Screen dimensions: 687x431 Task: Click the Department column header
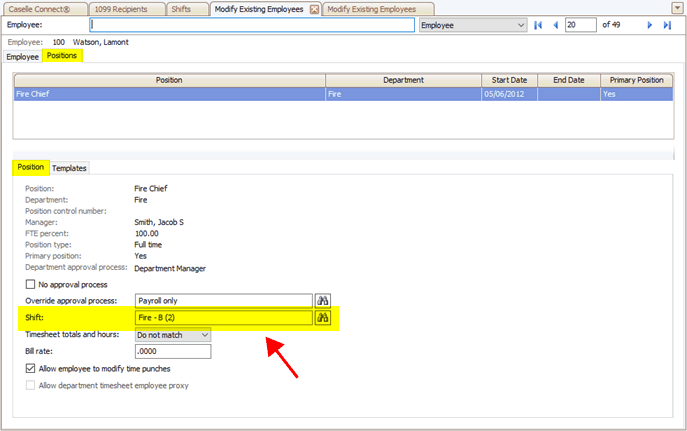coord(403,80)
